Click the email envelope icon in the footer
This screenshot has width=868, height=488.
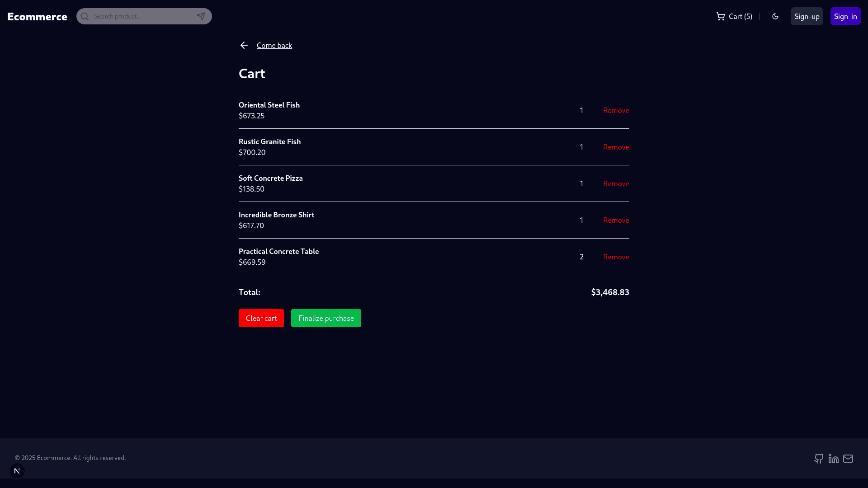849,458
